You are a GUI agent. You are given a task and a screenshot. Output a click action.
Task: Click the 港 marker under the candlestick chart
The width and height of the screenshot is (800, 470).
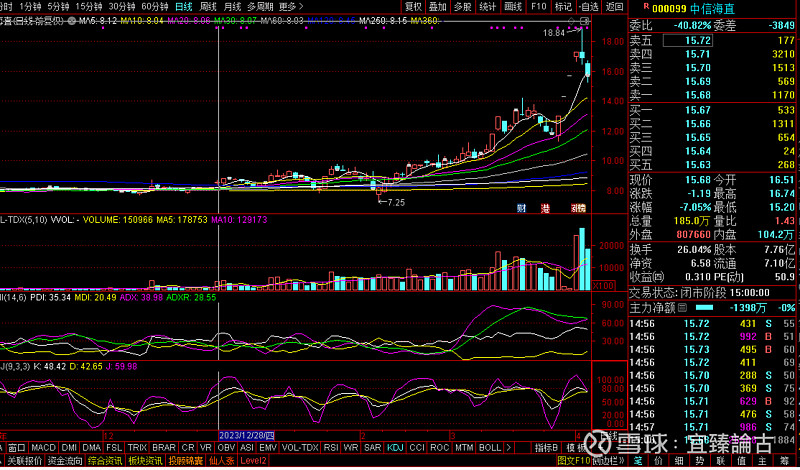tap(545, 208)
